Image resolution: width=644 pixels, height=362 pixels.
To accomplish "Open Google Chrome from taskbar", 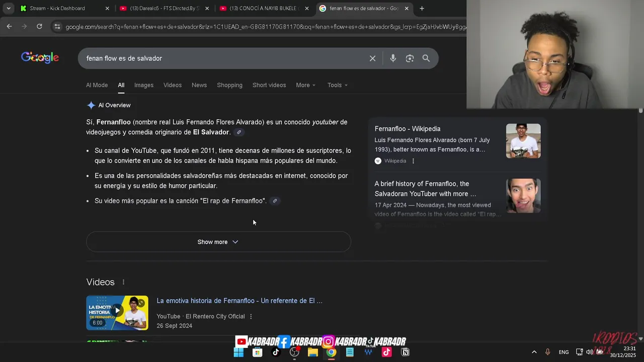I will pos(331,352).
